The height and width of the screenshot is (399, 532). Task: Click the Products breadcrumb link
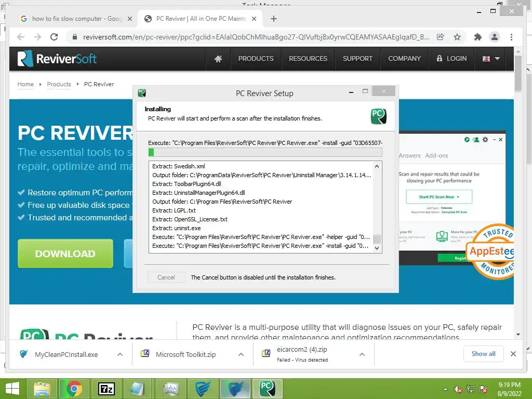point(59,84)
